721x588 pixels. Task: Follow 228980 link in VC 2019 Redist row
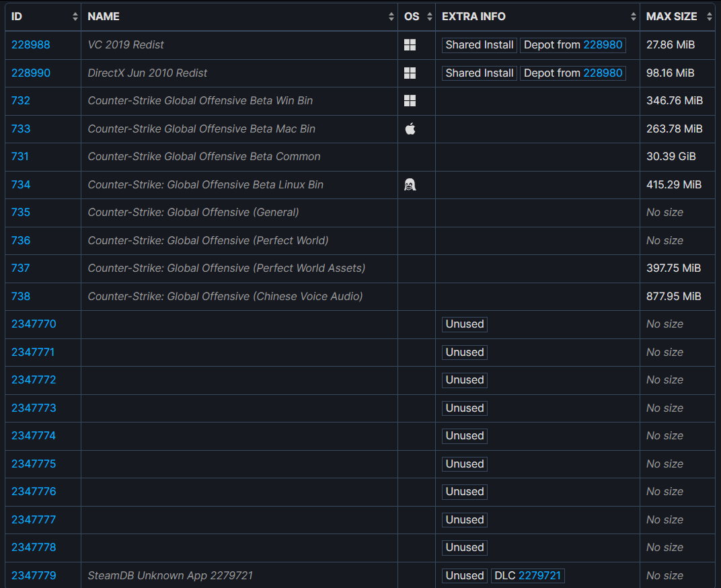pos(603,44)
